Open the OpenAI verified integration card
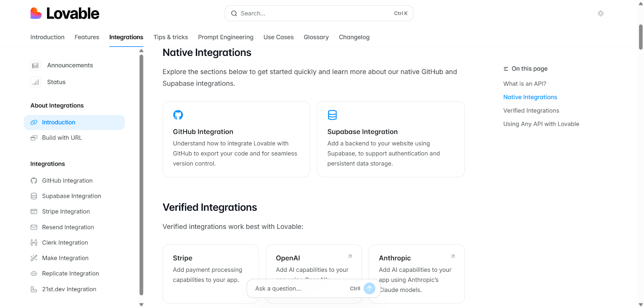The image size is (644, 308). pos(314,274)
